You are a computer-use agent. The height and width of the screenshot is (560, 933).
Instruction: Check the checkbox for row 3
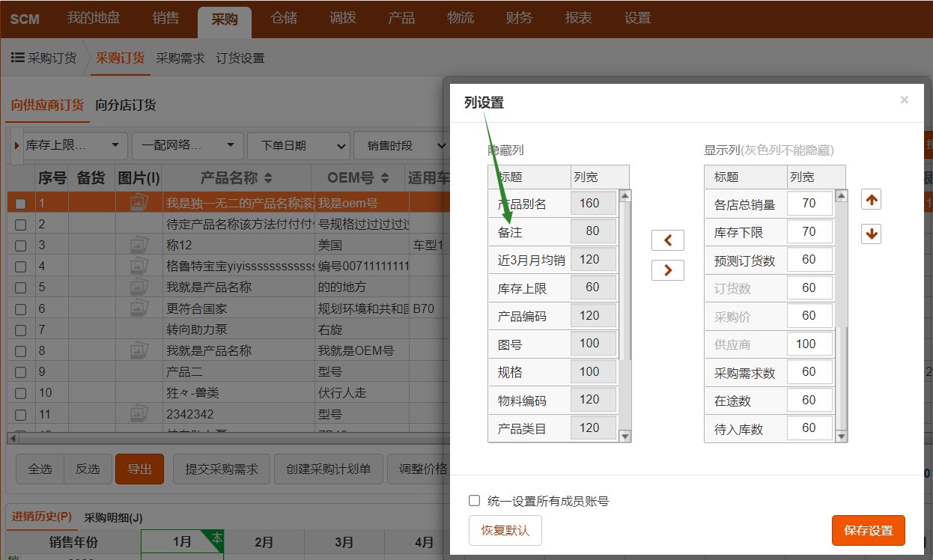click(21, 246)
